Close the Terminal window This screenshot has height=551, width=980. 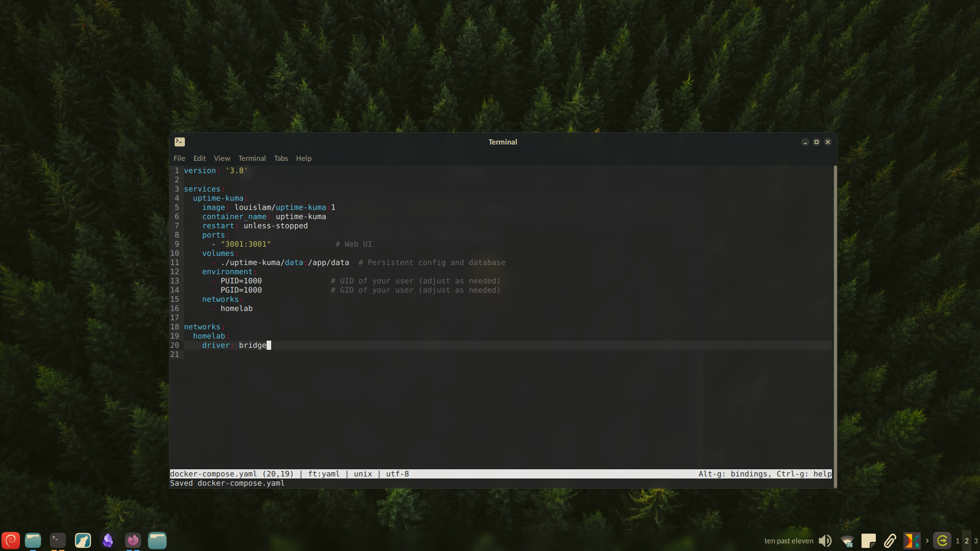[x=828, y=142]
